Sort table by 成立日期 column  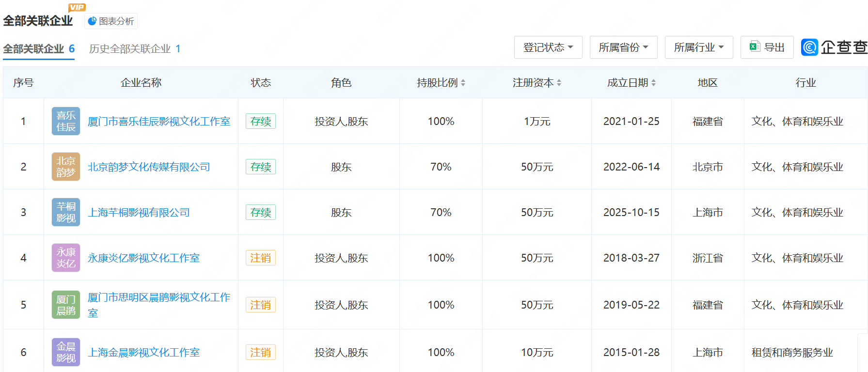[x=631, y=83]
